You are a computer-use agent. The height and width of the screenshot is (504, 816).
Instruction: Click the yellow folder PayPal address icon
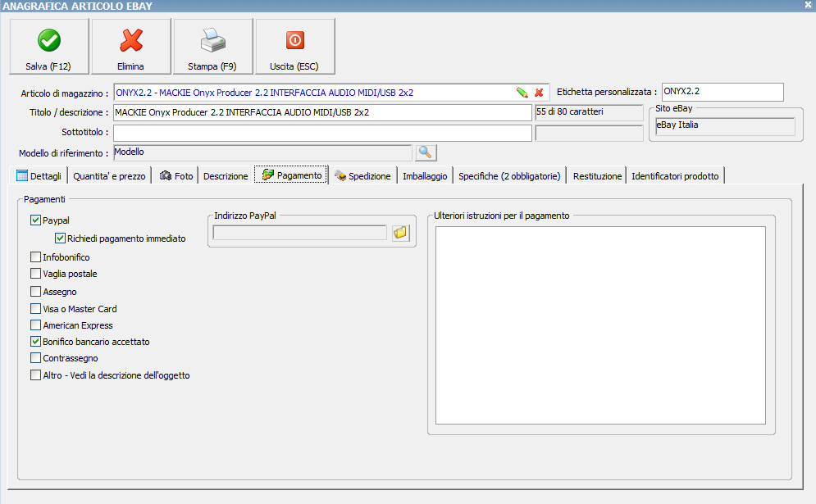[x=400, y=233]
